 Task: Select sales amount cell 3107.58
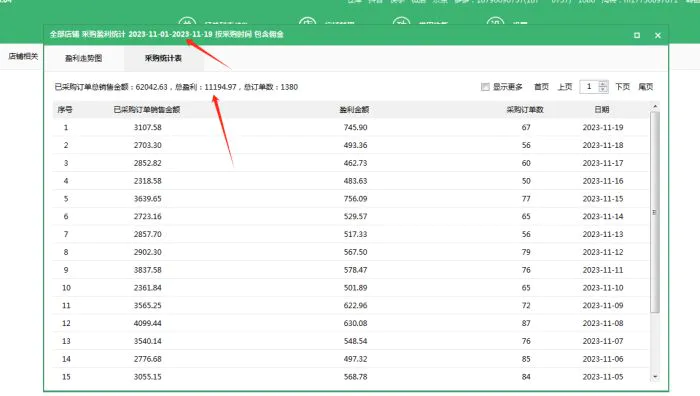click(147, 127)
